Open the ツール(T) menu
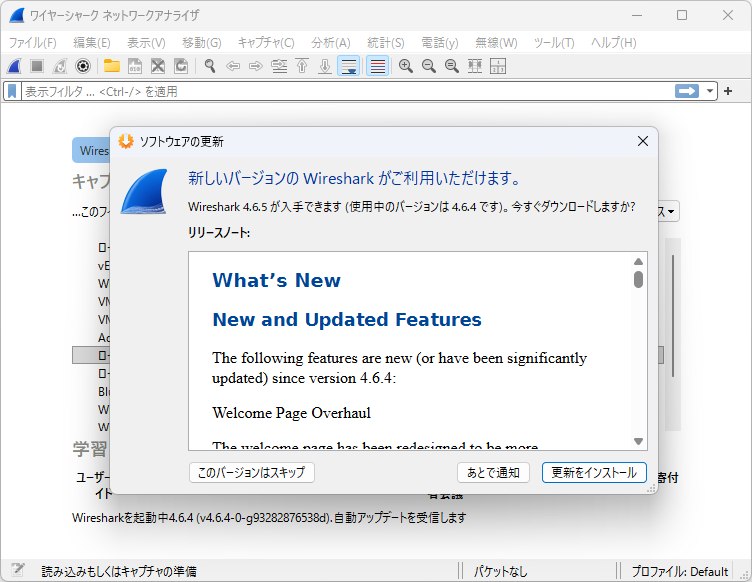The image size is (752, 582). [554, 43]
